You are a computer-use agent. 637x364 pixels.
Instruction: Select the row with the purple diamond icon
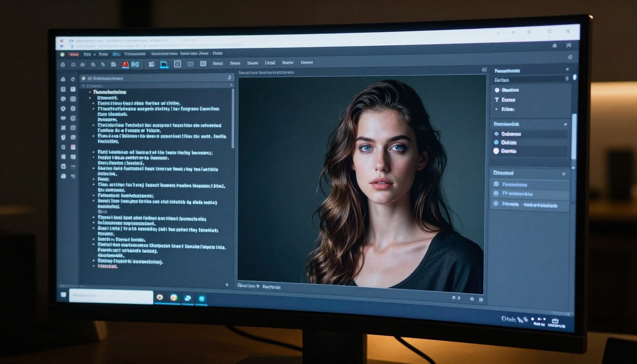tap(530, 134)
